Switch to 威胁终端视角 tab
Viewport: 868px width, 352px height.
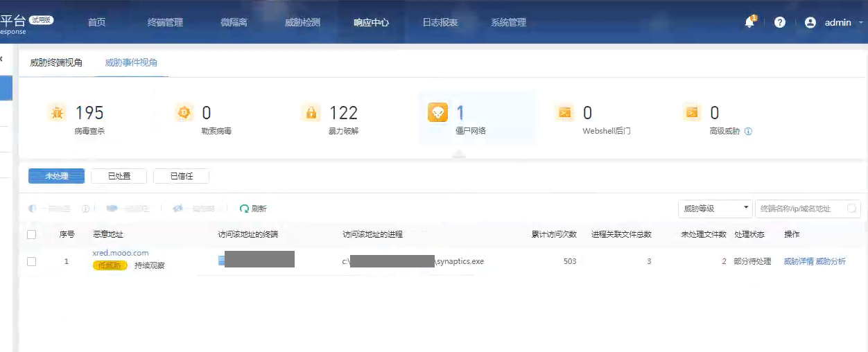tap(56, 62)
